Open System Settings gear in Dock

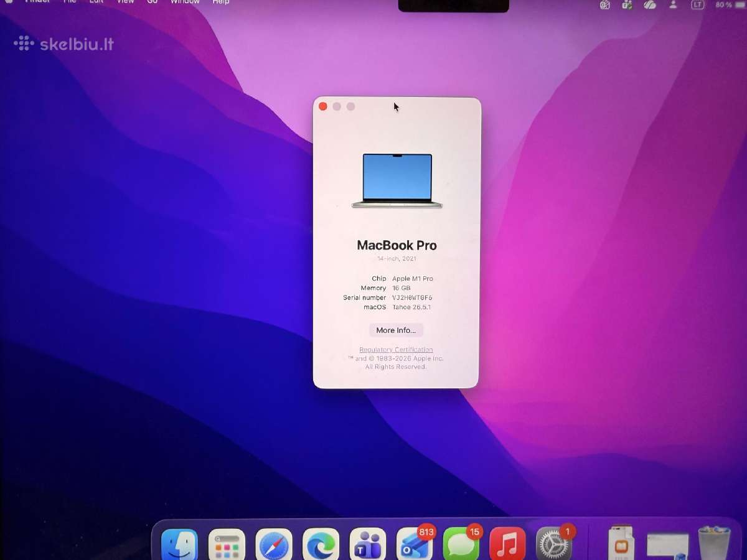(554, 544)
